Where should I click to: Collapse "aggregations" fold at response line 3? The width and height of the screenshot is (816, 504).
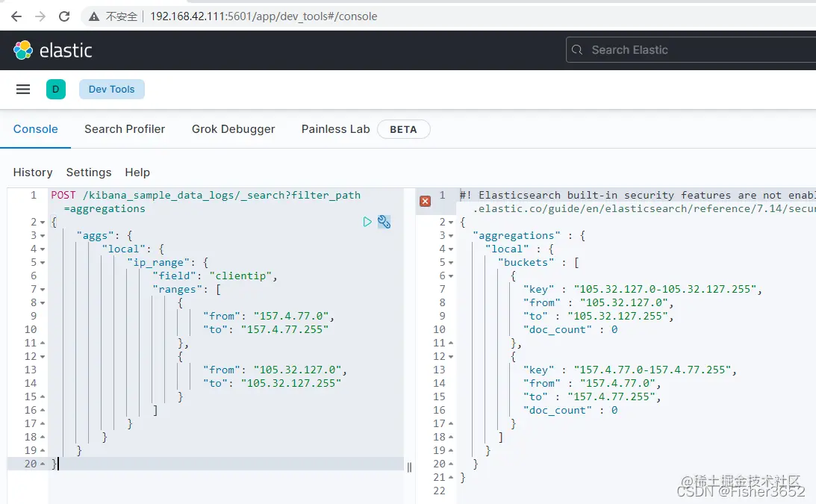[x=451, y=236]
